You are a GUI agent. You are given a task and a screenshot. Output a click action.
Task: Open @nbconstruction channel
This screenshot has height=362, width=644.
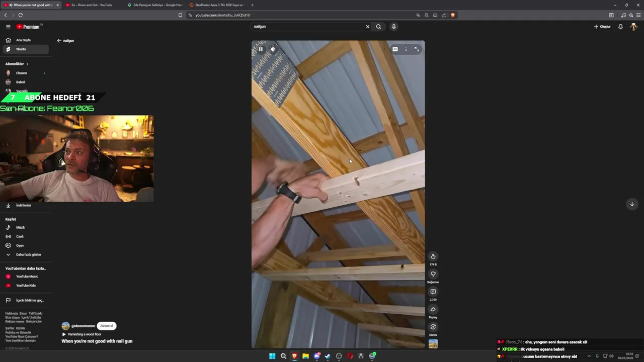(x=83, y=326)
